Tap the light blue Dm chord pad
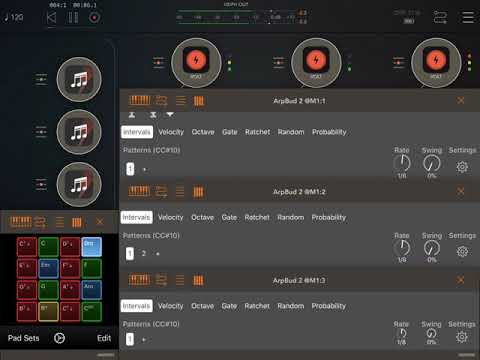The width and height of the screenshot is (480, 360). (92, 247)
